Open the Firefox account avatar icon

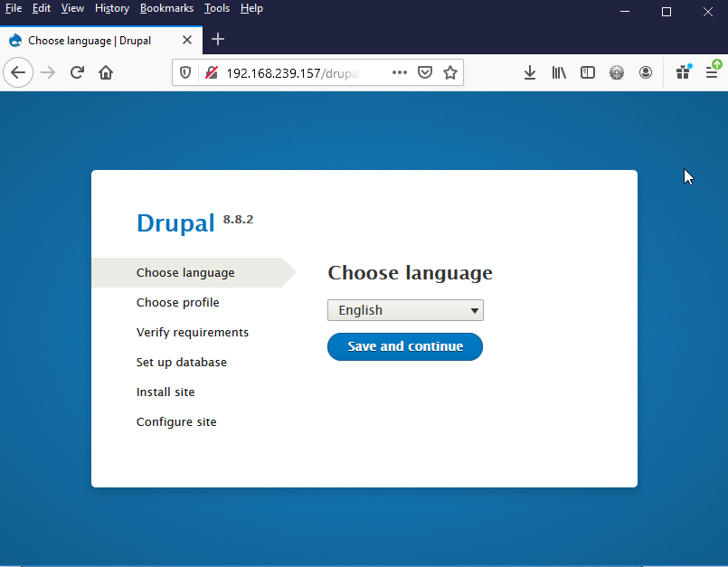pyautogui.click(x=646, y=73)
